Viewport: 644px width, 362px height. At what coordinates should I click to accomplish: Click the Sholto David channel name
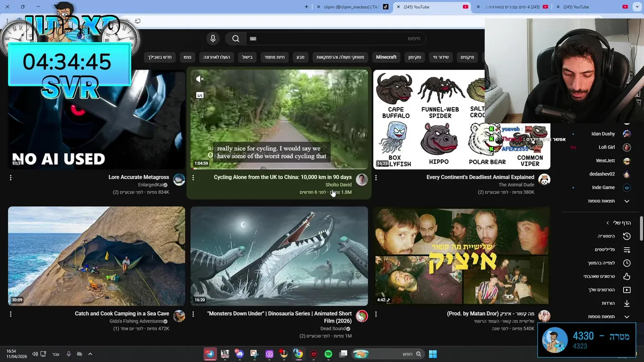[x=339, y=185]
